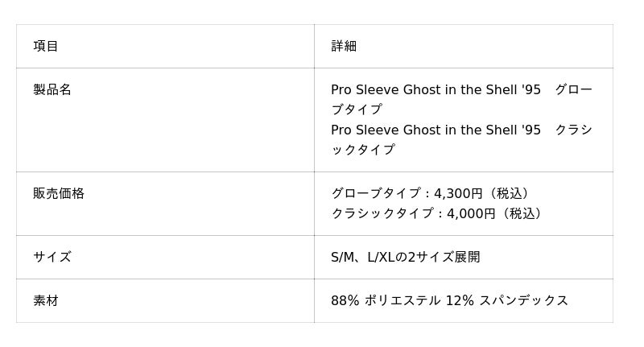The image size is (644, 347).
Task: Click the first Pro Sleeve グローブ product line
Action: 461,89
